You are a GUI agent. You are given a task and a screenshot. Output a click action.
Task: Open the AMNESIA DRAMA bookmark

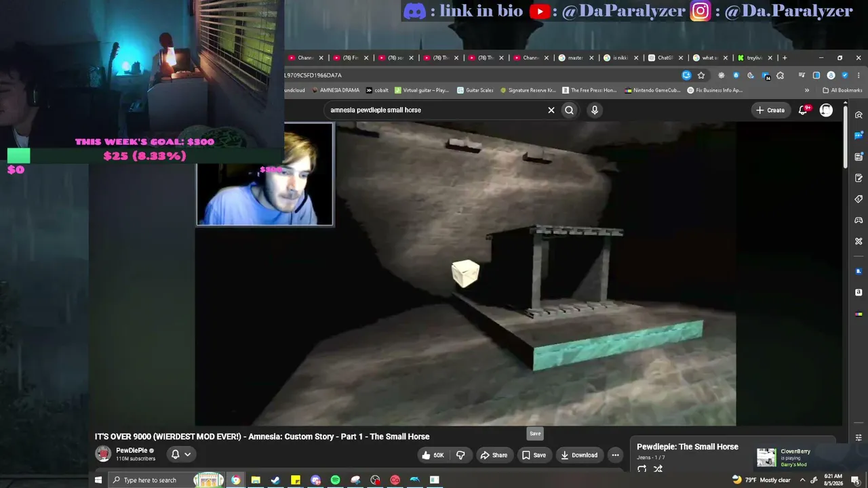[x=335, y=90]
